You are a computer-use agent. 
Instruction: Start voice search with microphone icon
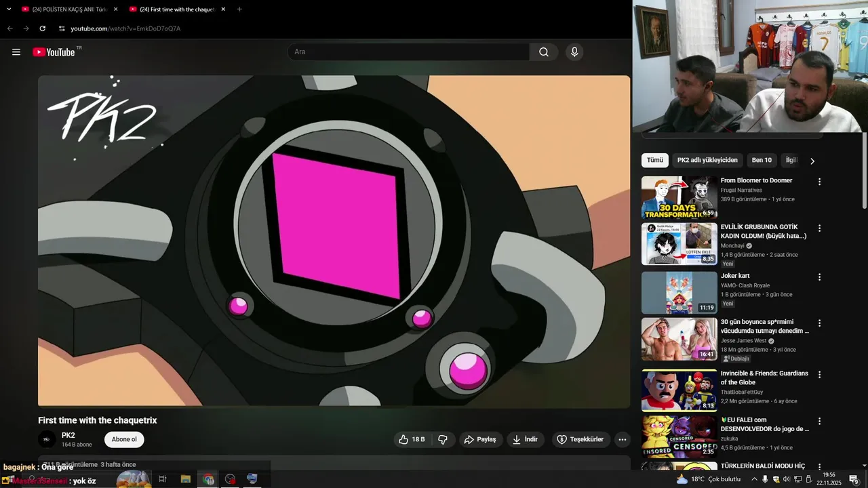(x=574, y=52)
